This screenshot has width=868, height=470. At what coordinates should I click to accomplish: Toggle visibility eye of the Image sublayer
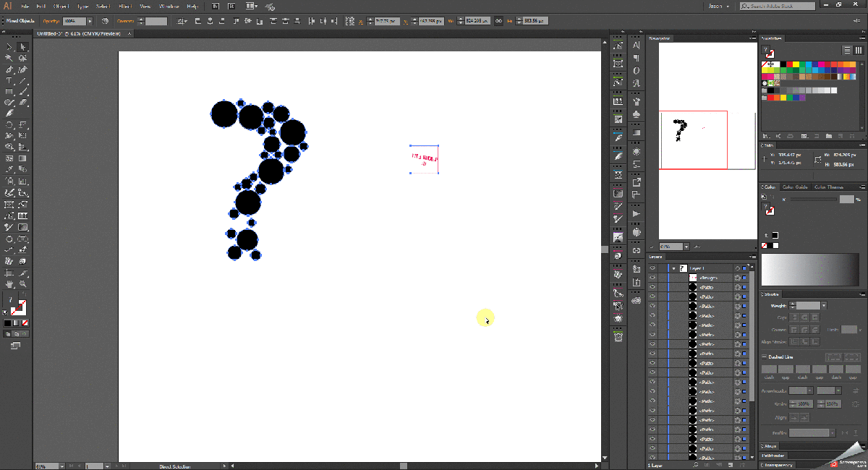click(652, 278)
